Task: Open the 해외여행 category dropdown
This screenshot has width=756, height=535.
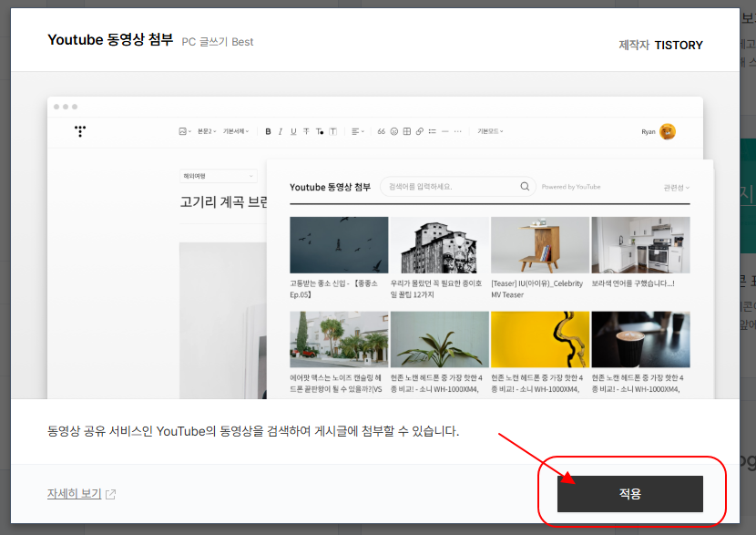Action: [218, 176]
